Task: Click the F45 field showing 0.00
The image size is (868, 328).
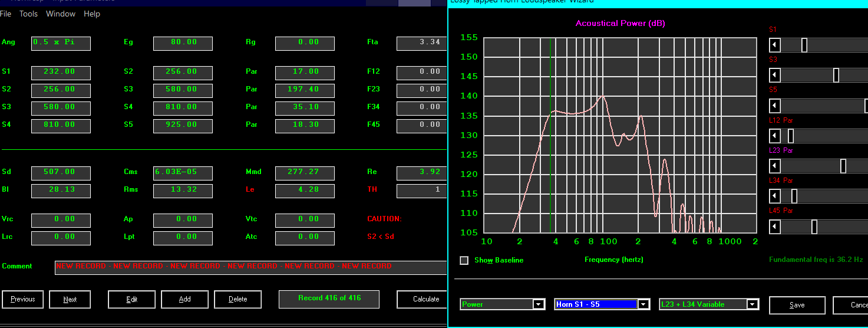Action: pos(422,126)
